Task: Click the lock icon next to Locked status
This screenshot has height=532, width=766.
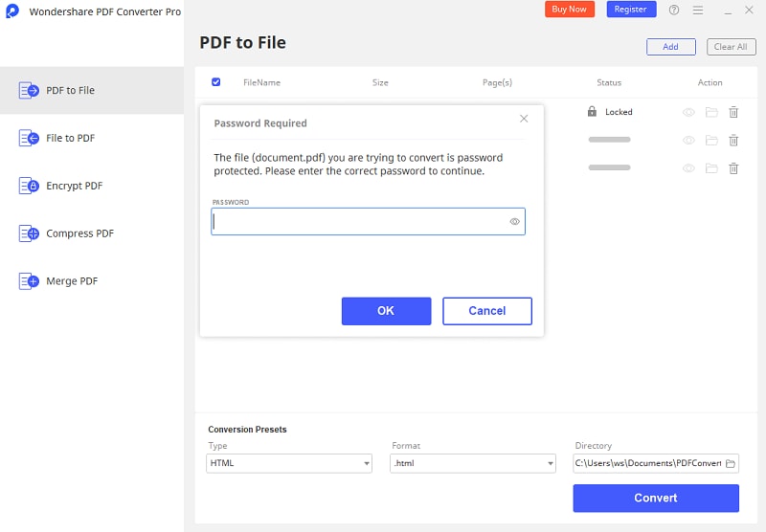Action: pos(592,111)
